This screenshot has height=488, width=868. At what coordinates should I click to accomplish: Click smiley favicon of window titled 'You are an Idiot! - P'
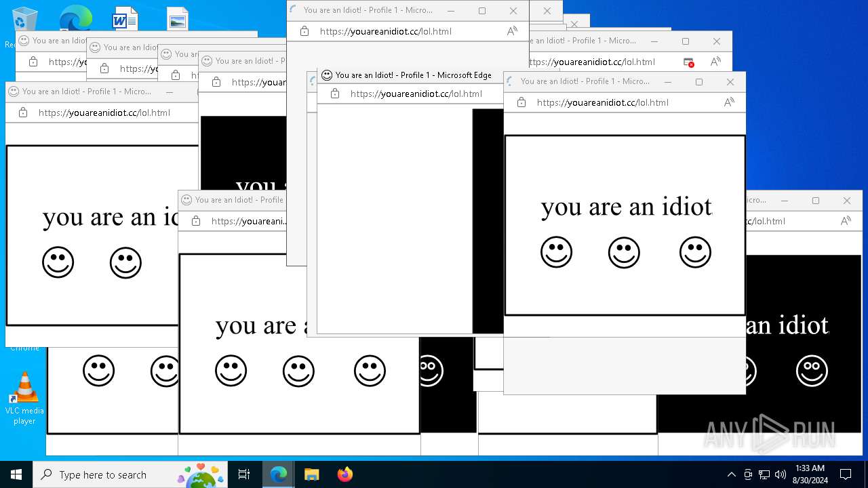(207, 61)
